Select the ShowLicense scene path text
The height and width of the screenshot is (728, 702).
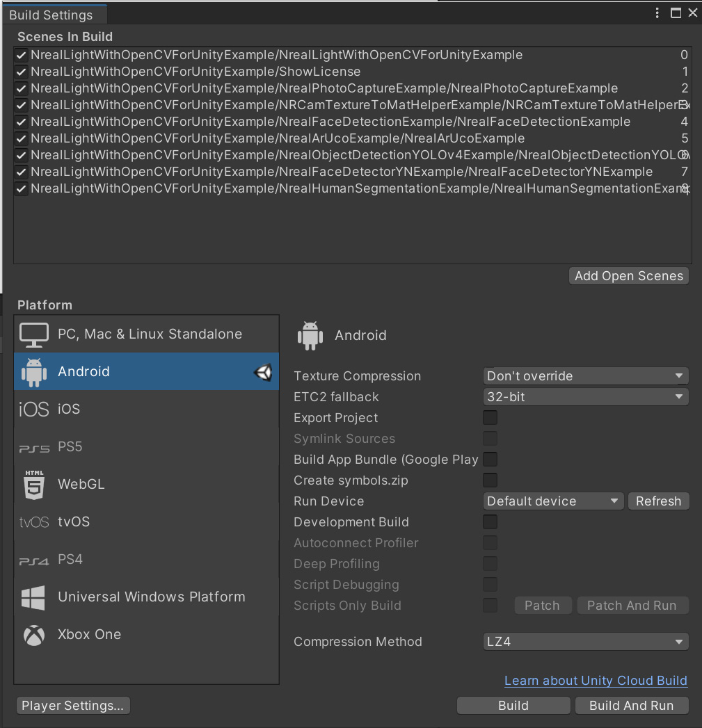(196, 72)
